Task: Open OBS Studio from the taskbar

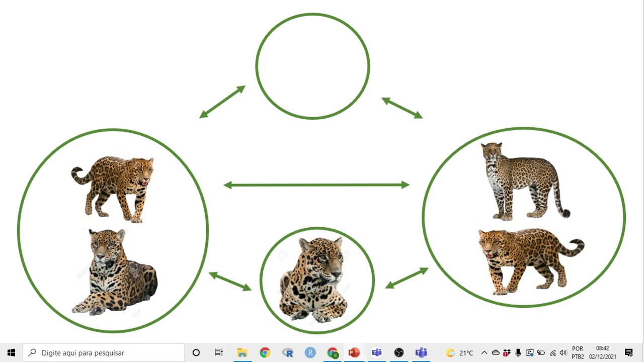Action: click(x=399, y=352)
